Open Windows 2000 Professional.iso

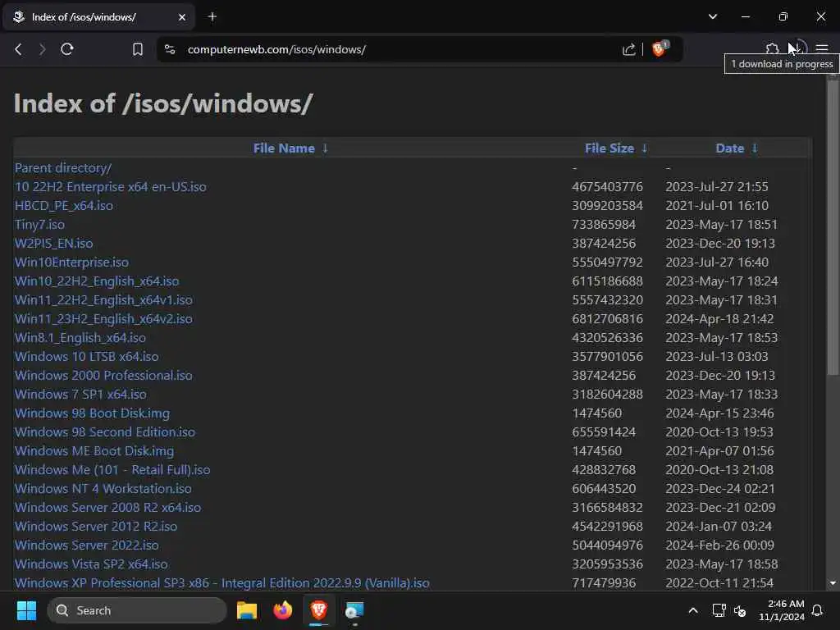tap(103, 376)
